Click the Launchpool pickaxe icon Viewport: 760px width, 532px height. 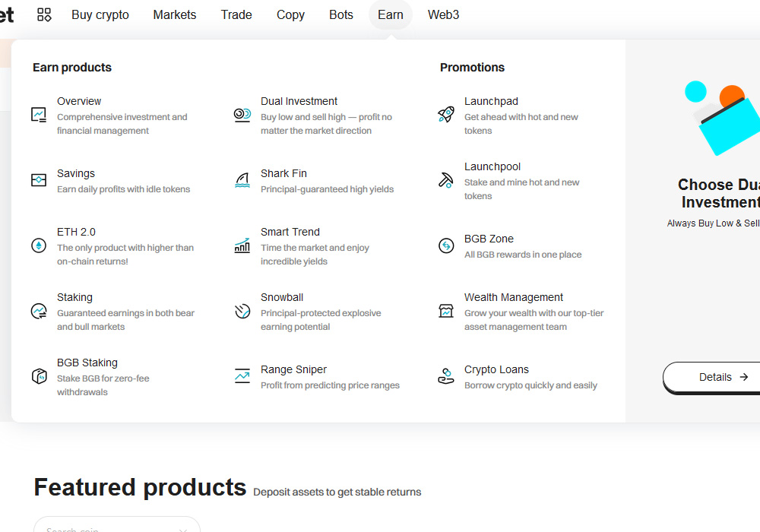(x=446, y=180)
